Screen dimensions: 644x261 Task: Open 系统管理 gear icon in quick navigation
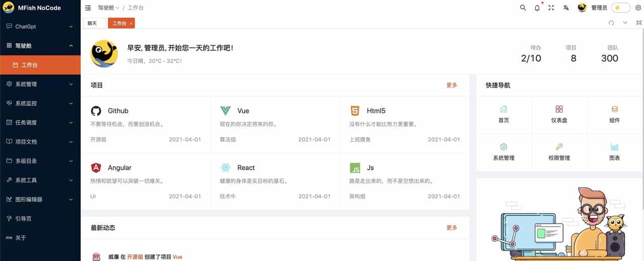504,147
